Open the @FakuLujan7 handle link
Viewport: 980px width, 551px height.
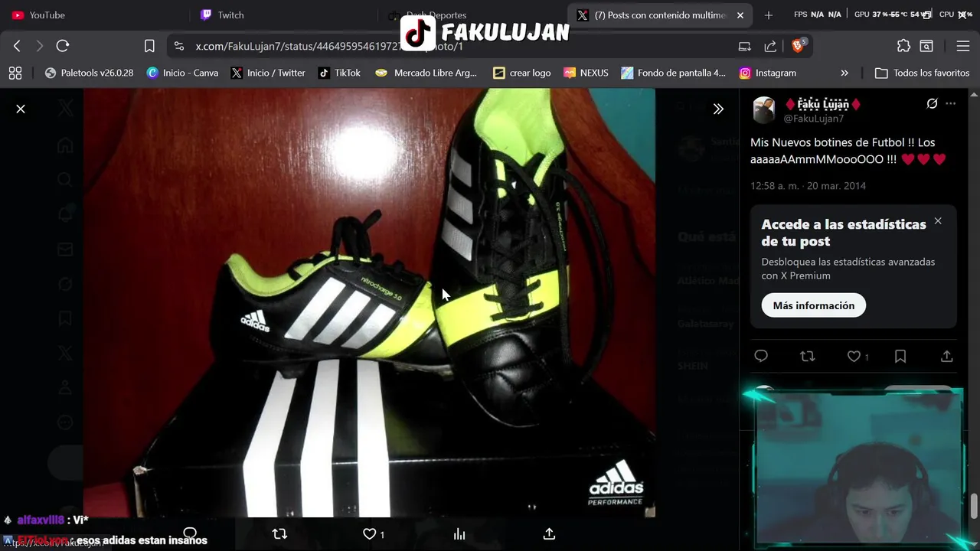click(x=813, y=118)
